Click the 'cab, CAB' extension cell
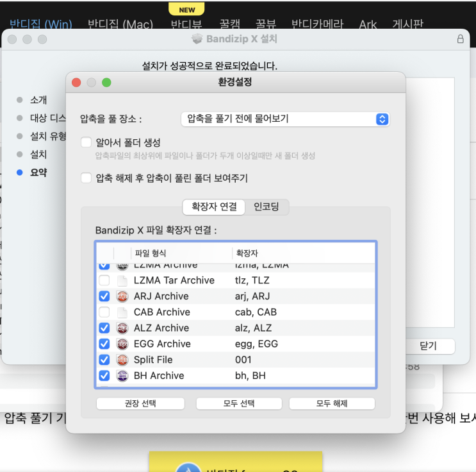Image resolution: width=476 pixels, height=472 pixels. point(256,312)
